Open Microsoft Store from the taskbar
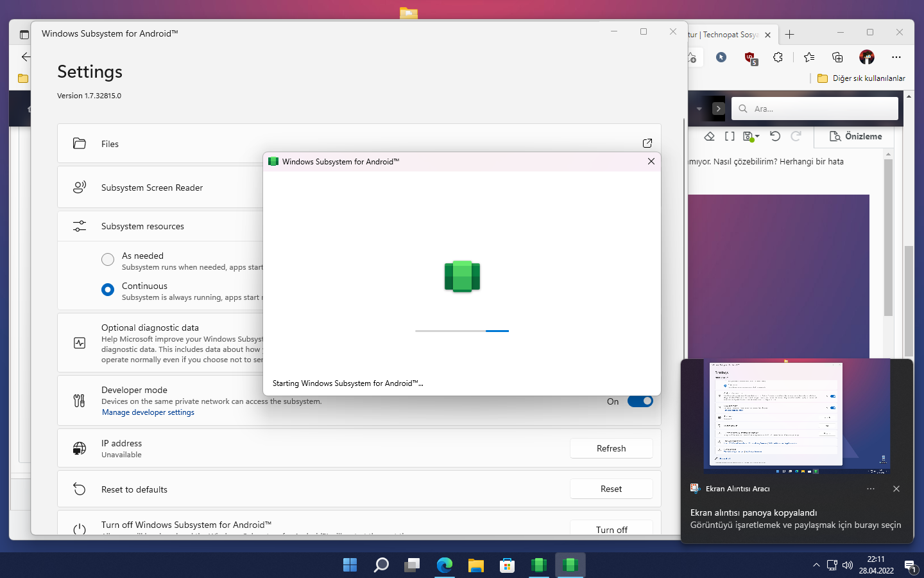The width and height of the screenshot is (924, 578). [x=507, y=565]
